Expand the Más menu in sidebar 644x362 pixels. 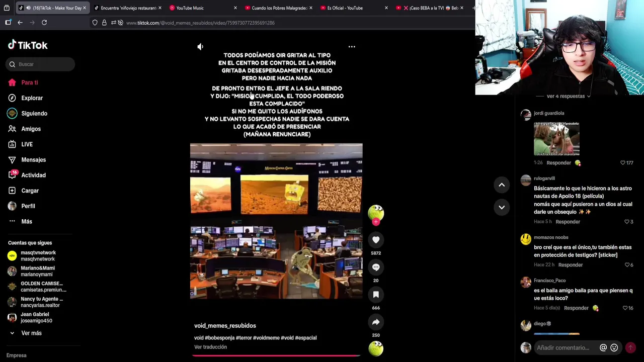tap(26, 222)
